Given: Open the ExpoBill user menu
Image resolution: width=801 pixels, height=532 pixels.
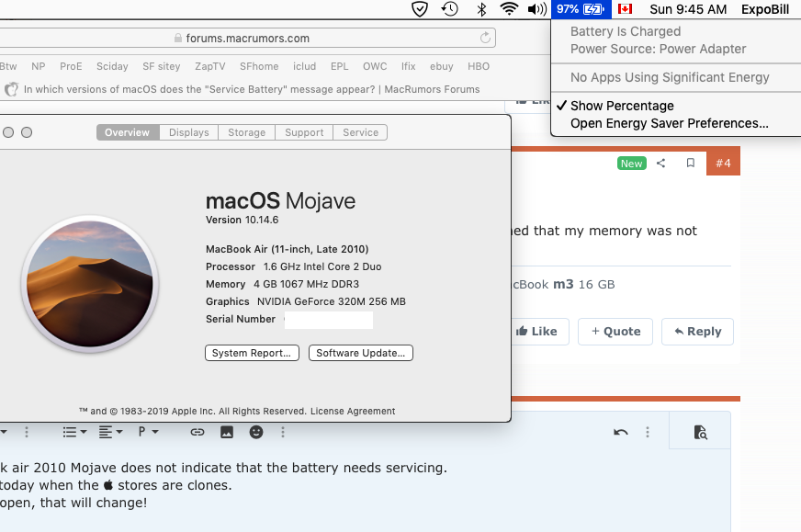Looking at the screenshot, I should click(765, 9).
